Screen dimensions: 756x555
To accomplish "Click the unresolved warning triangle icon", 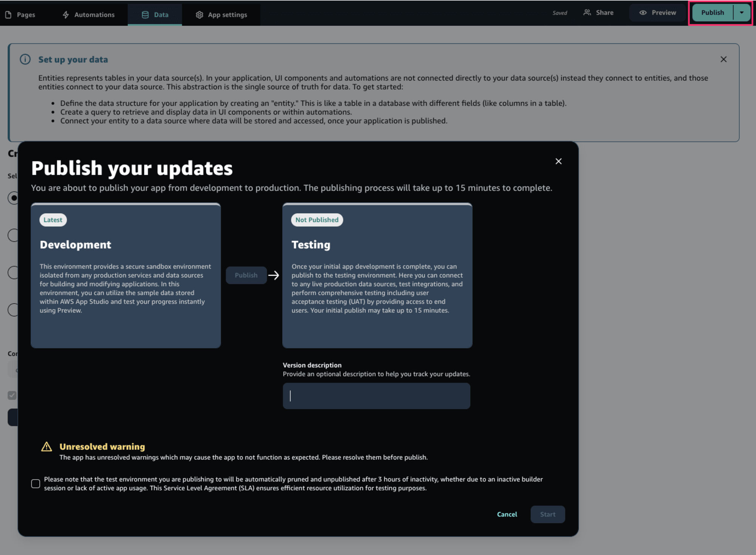I will tap(48, 446).
